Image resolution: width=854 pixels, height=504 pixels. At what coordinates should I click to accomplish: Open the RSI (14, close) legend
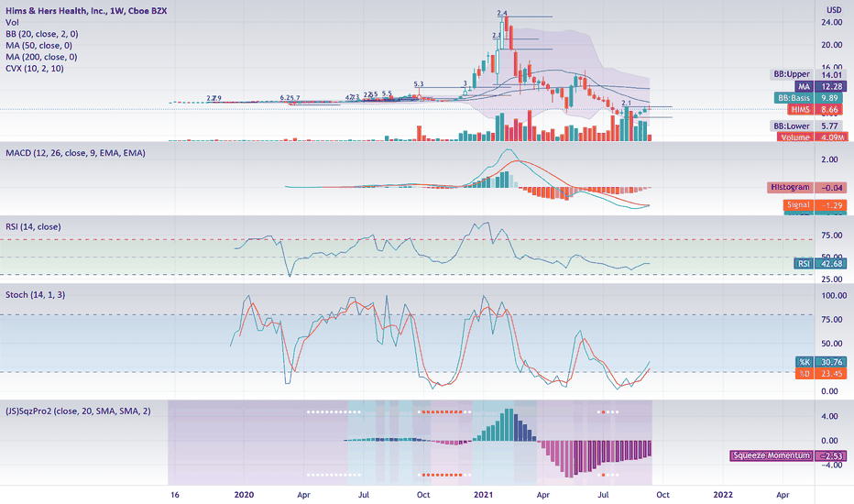point(33,226)
